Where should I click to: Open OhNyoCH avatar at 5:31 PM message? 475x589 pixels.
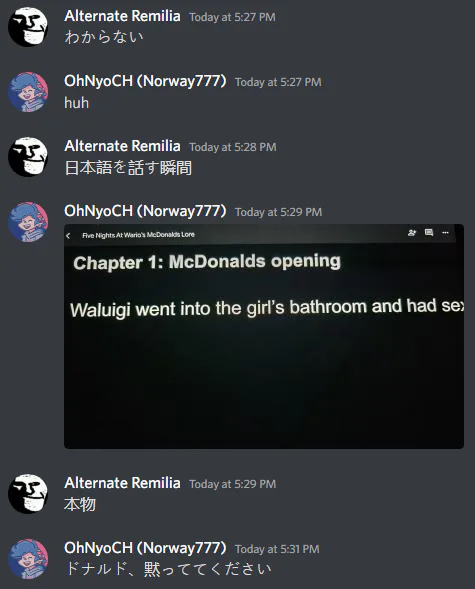click(28, 559)
